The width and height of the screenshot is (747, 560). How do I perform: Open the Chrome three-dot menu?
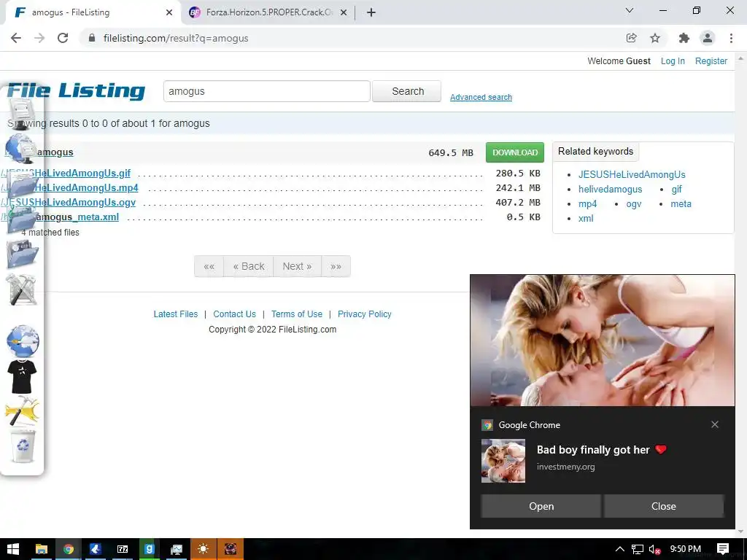pos(731,38)
